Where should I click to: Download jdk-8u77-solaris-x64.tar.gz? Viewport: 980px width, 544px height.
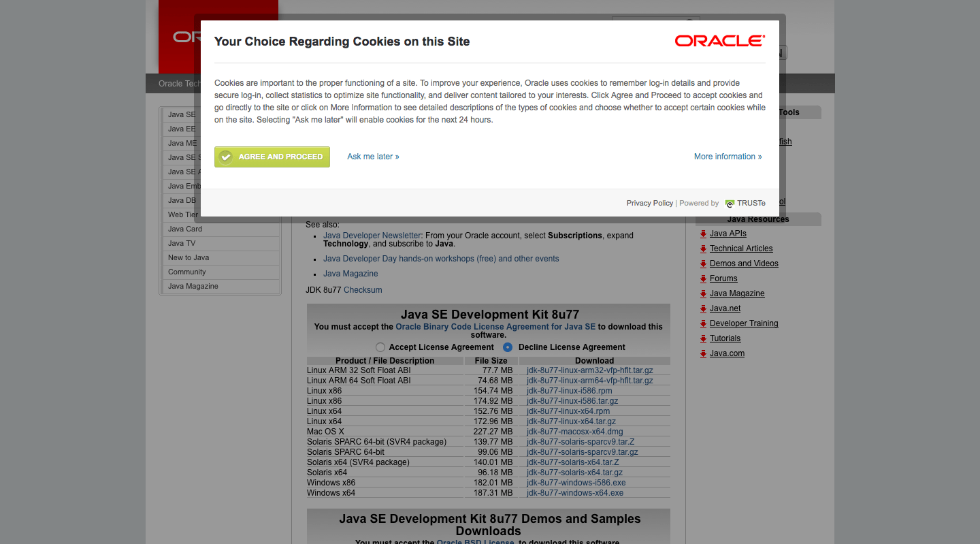click(x=574, y=473)
